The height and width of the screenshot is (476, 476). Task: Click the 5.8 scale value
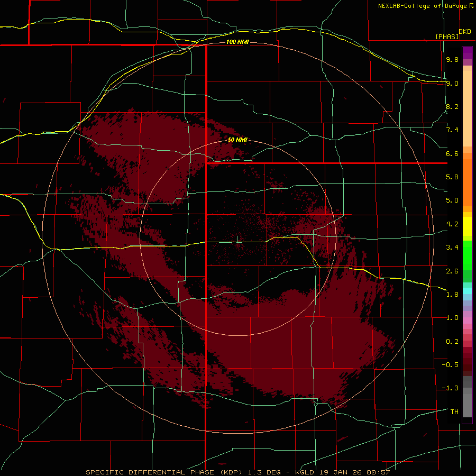pyautogui.click(x=452, y=177)
